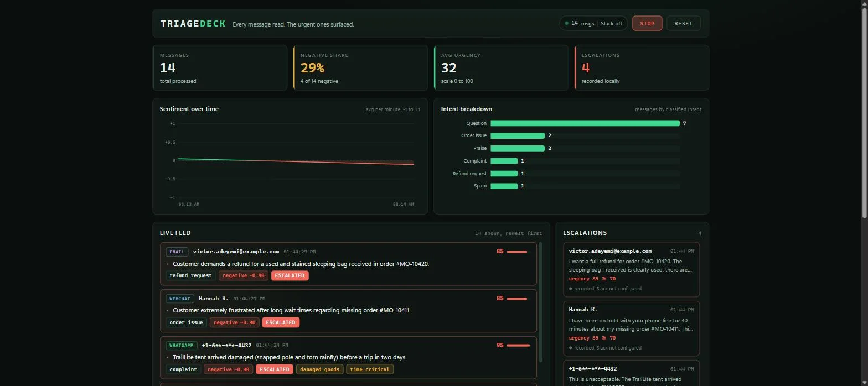868x386 pixels.
Task: Click the Sentiment over time heading
Action: click(x=189, y=109)
